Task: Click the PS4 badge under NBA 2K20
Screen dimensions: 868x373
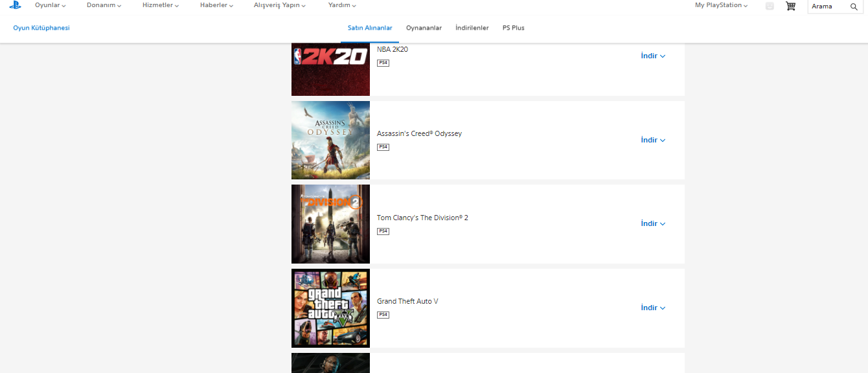Action: click(x=383, y=63)
